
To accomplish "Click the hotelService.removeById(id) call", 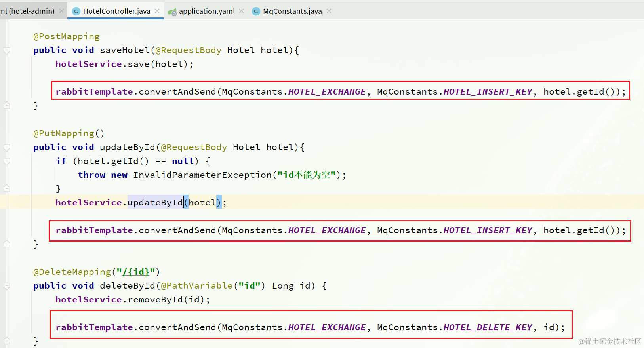I will coord(133,300).
